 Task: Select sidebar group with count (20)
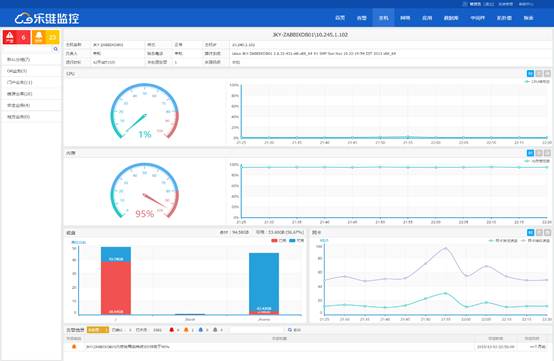click(x=31, y=94)
